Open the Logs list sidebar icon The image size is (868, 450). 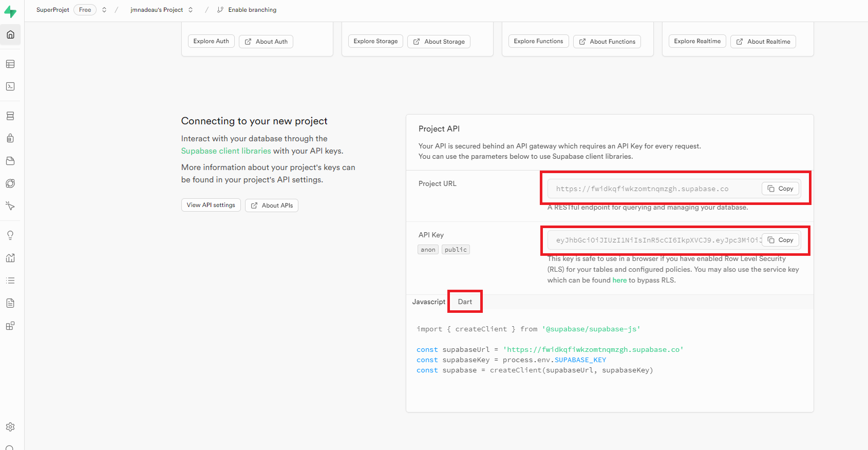tap(10, 280)
